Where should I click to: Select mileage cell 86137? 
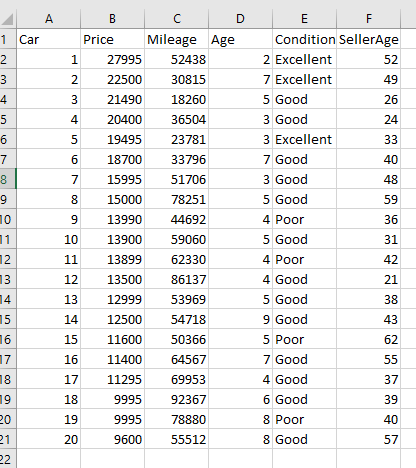coord(177,279)
